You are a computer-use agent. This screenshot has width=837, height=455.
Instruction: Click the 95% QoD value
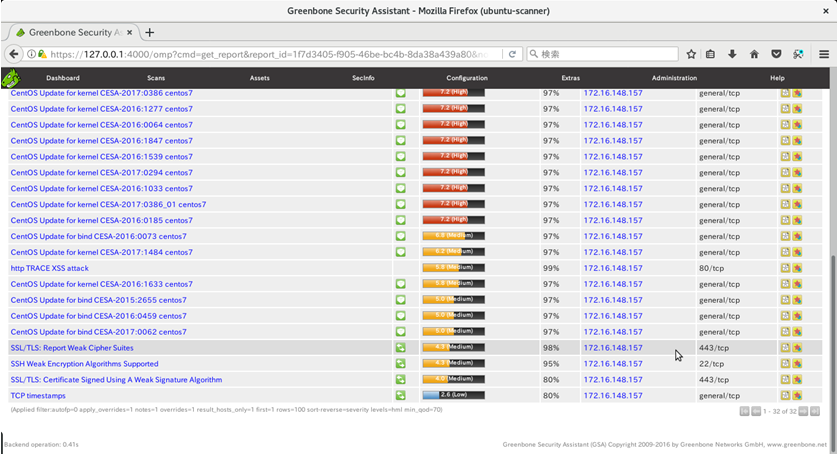click(551, 364)
